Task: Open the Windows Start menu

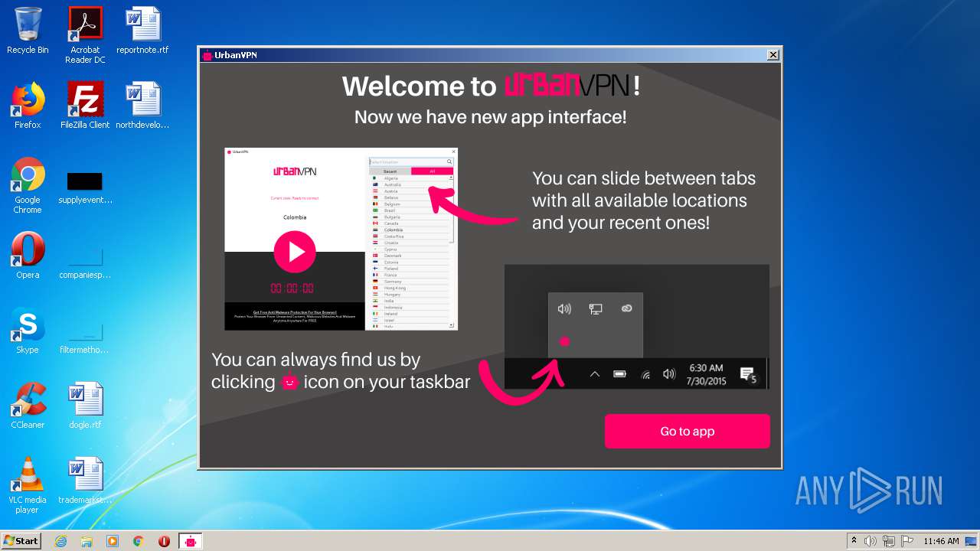Action: (x=21, y=541)
